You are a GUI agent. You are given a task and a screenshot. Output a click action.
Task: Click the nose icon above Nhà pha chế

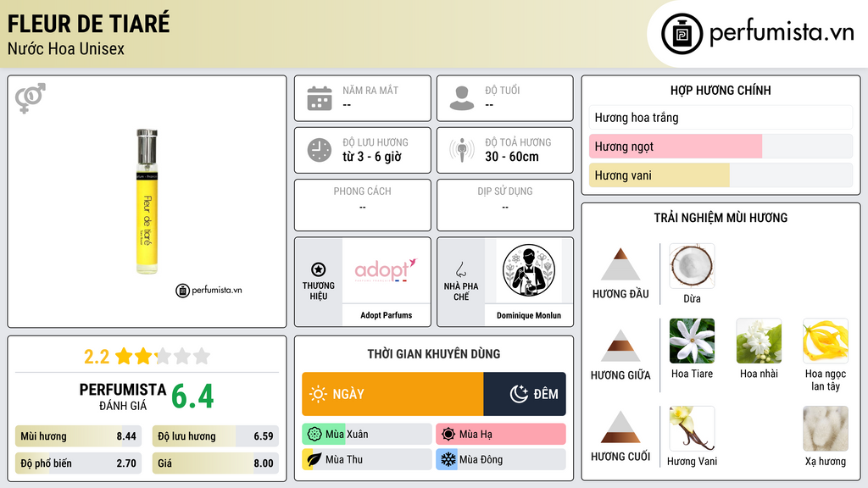coord(461,269)
